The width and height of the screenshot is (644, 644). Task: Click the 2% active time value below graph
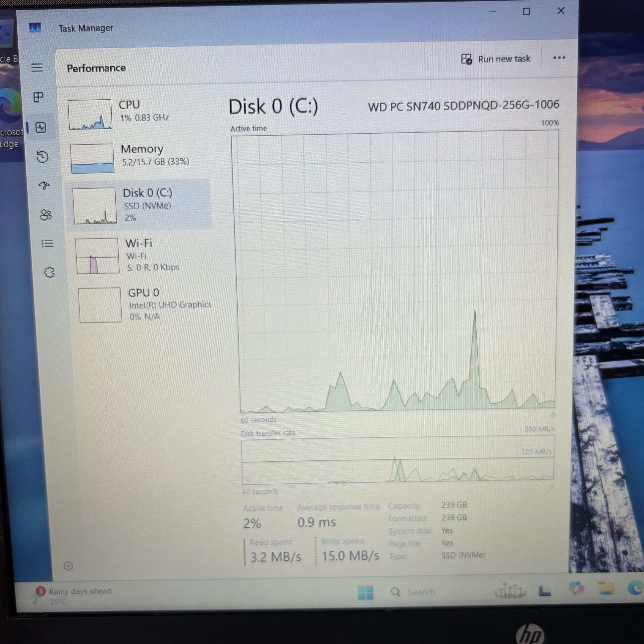click(x=252, y=523)
